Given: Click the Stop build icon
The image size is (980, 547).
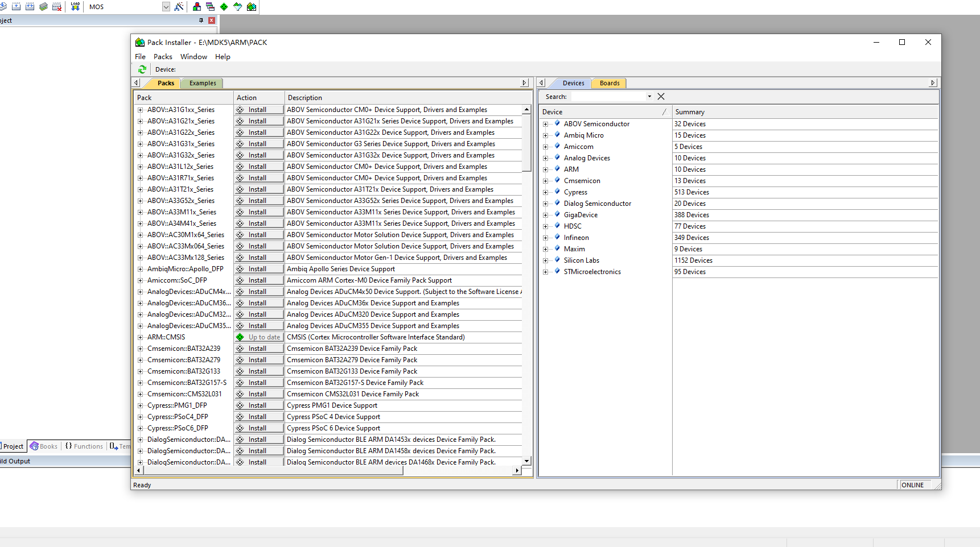Looking at the screenshot, I should click(x=57, y=7).
